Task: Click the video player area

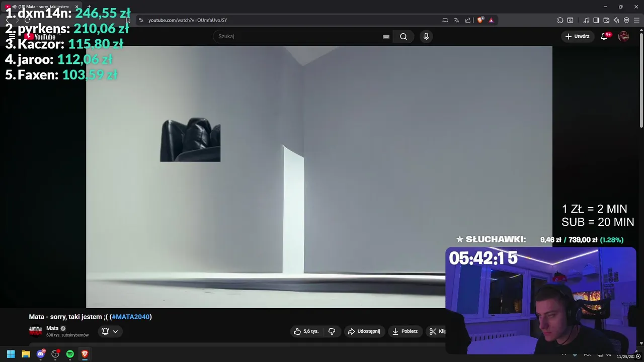Action: coord(319,177)
